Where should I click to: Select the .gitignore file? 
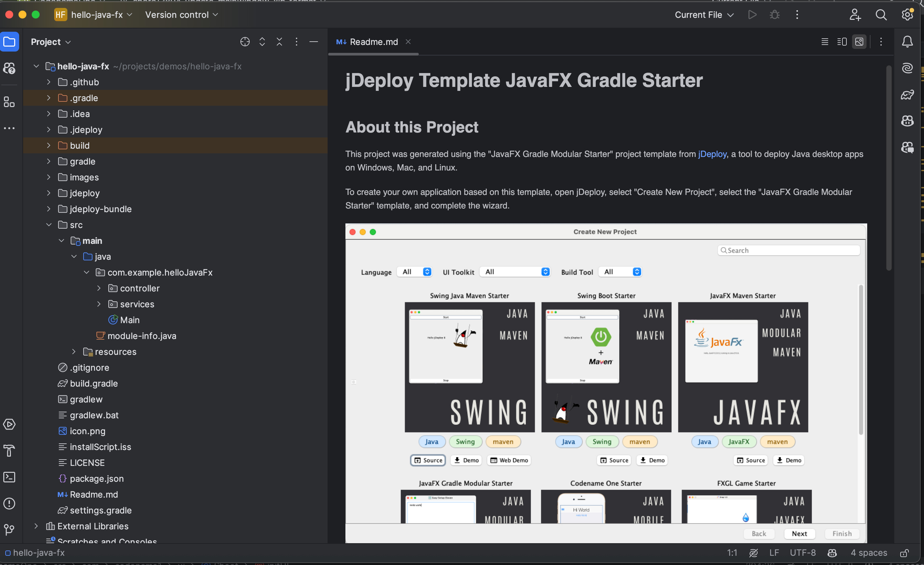click(89, 368)
